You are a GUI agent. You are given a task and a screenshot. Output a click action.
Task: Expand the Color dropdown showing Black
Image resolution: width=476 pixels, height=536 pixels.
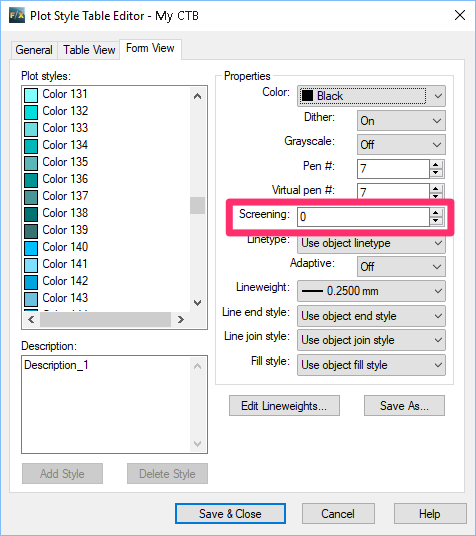(x=371, y=96)
